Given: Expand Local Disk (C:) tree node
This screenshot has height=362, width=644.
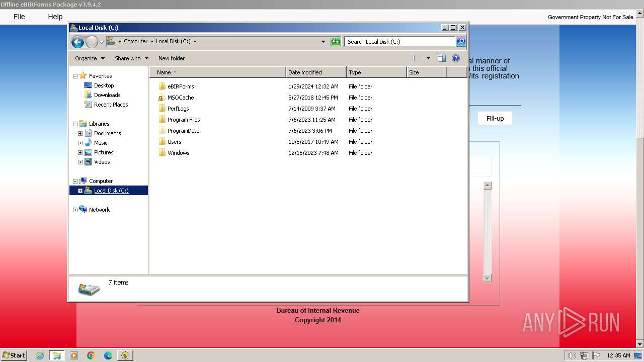Looking at the screenshot, I should pos(80,191).
